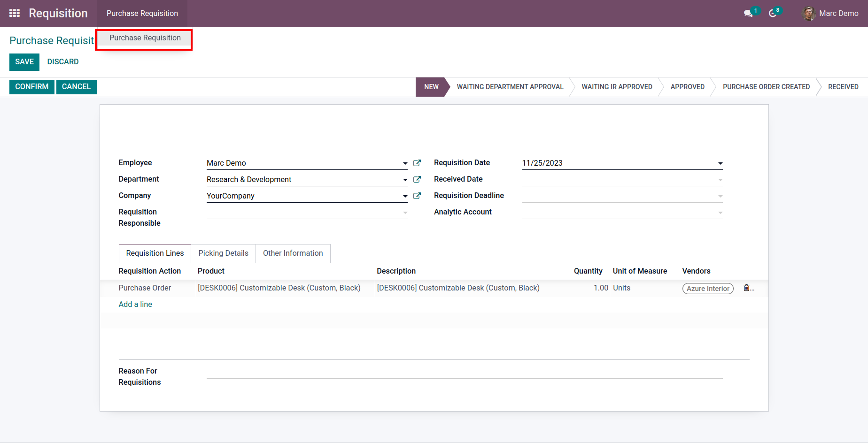Image resolution: width=868 pixels, height=443 pixels.
Task: Open the activities clock icon
Action: point(773,13)
